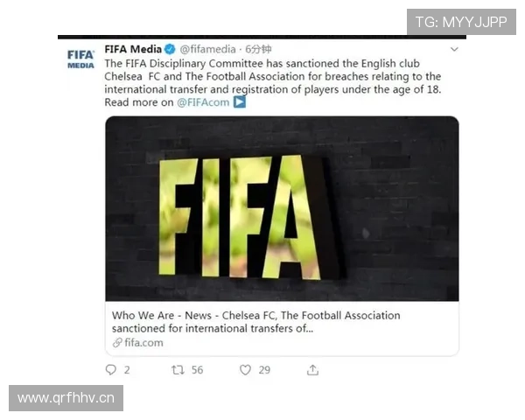Click the www.qrfhhv.cn watermark label
The width and height of the screenshot is (525, 420).
[x=66, y=398]
